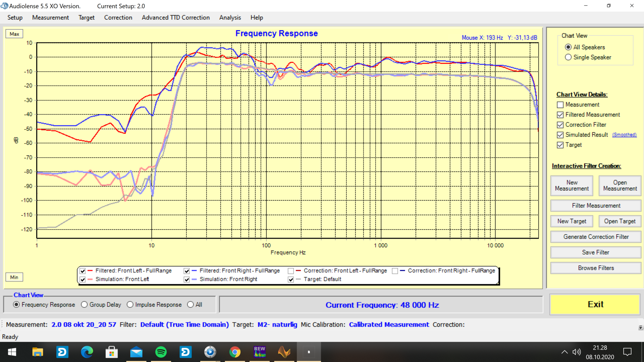Open Google Chrome from taskbar

(235, 352)
